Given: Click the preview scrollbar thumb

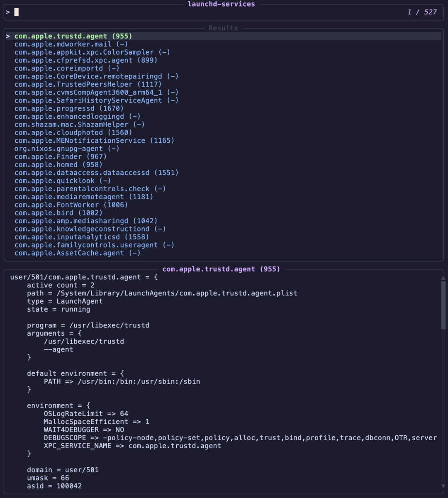Looking at the screenshot, I should 443,305.
